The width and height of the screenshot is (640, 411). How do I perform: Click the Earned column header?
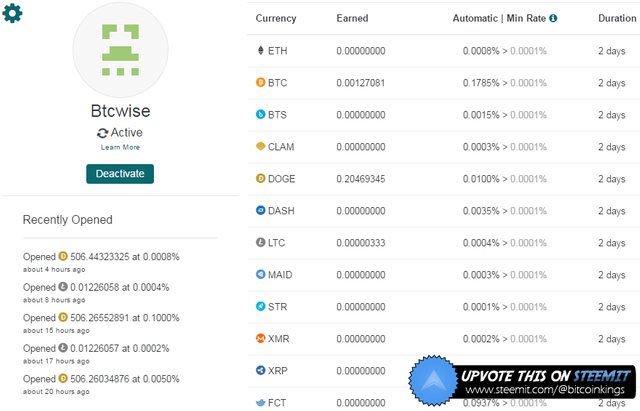pyautogui.click(x=352, y=18)
